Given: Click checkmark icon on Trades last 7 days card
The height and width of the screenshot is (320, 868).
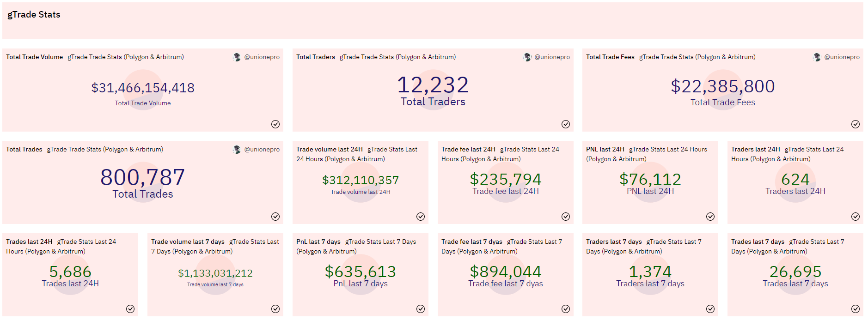Looking at the screenshot, I should [856, 309].
